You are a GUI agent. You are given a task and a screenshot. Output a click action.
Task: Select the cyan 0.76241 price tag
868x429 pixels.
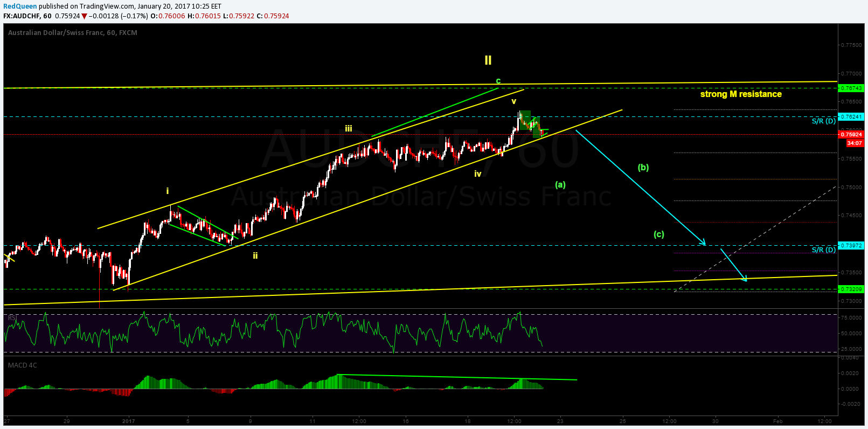tap(852, 116)
